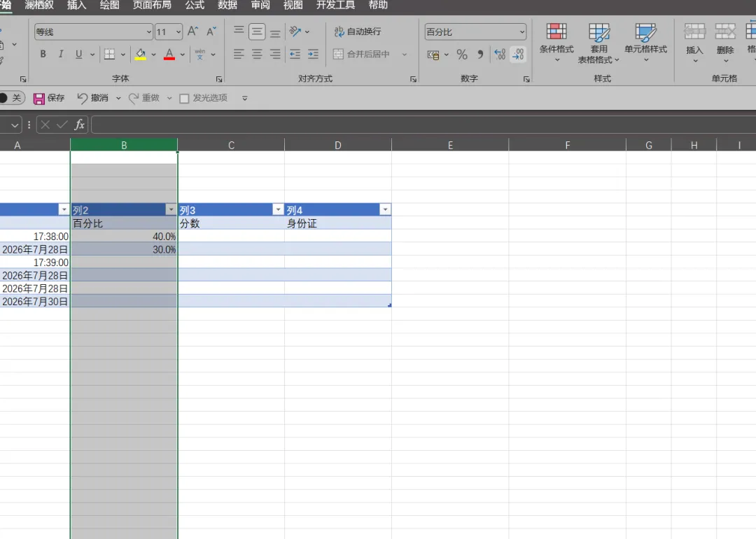This screenshot has height=539, width=756.
Task: Click the accounting number format icon
Action: [433, 55]
